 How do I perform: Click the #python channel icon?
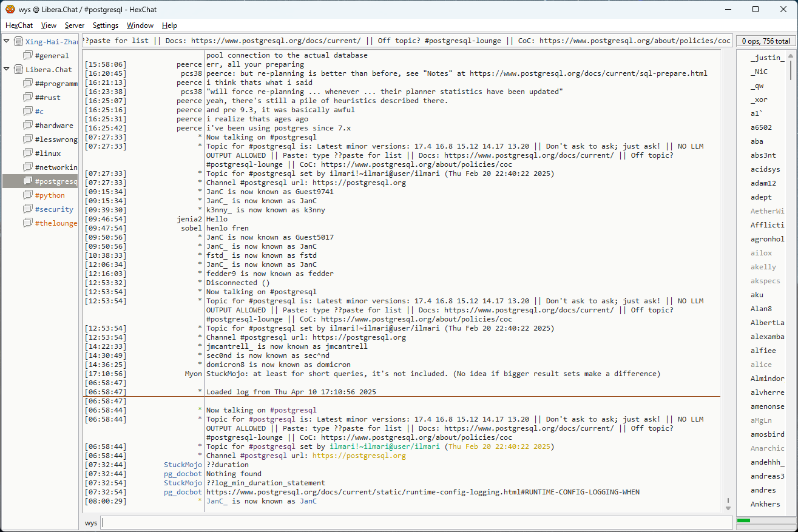(x=28, y=195)
